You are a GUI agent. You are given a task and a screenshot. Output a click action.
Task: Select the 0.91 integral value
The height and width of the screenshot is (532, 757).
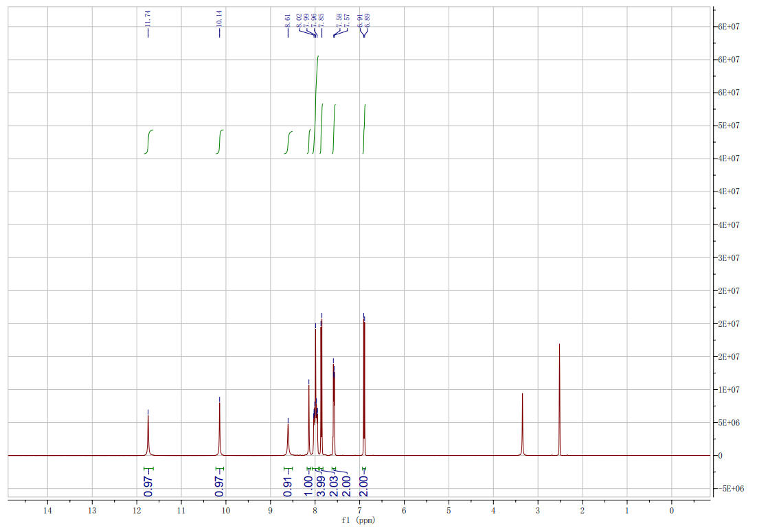click(289, 487)
